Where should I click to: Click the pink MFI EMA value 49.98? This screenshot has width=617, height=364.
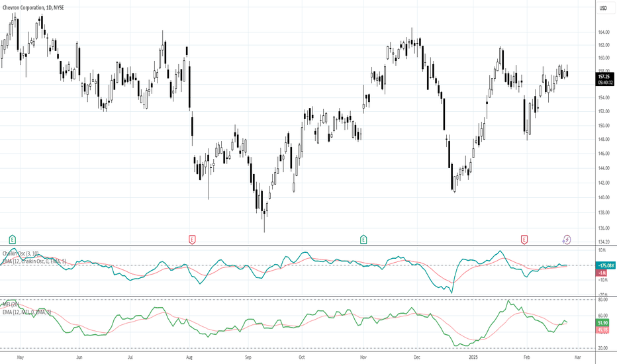[x=603, y=330]
